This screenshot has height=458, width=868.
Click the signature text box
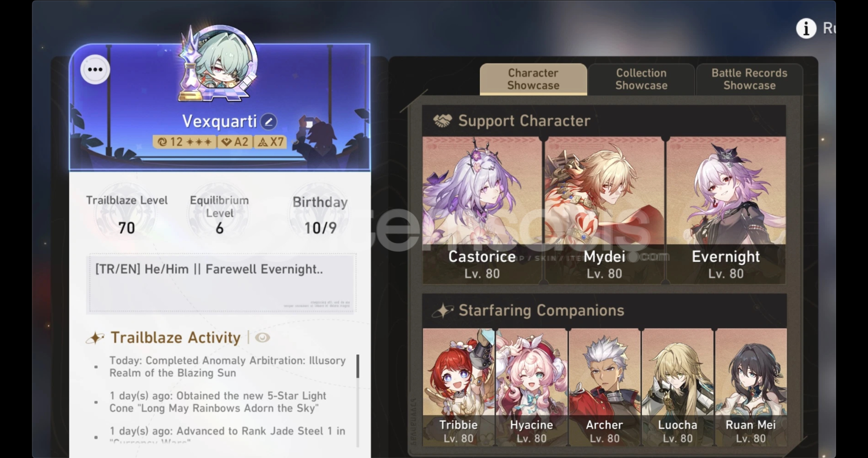221,283
